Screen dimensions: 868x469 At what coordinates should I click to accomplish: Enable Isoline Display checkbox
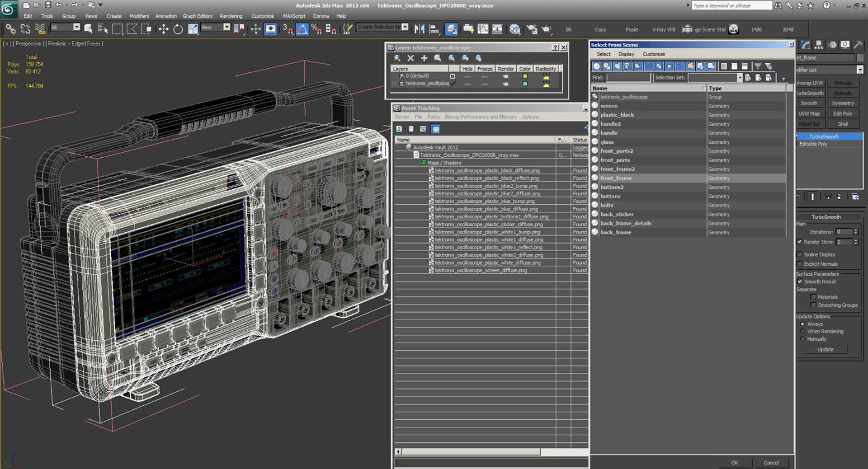tap(799, 254)
